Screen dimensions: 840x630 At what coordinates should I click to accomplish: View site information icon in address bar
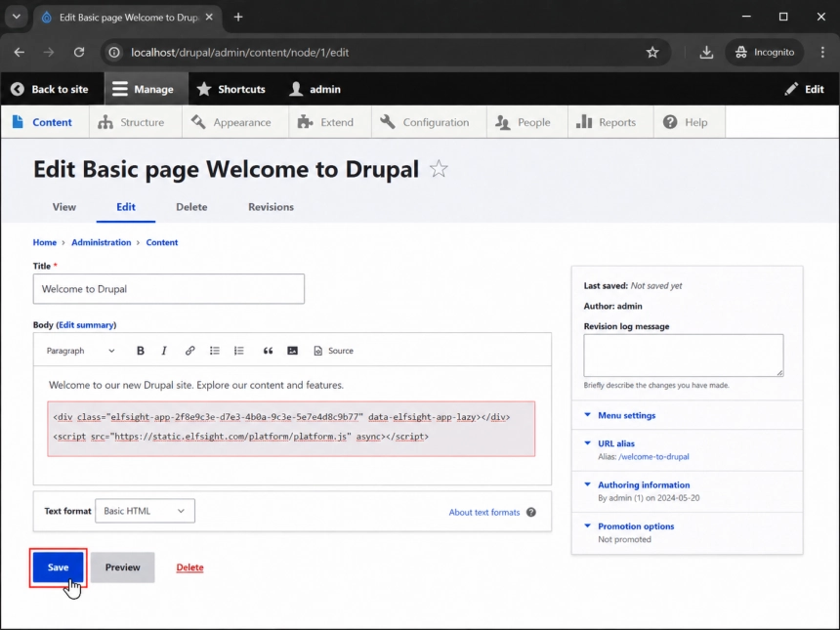point(114,52)
